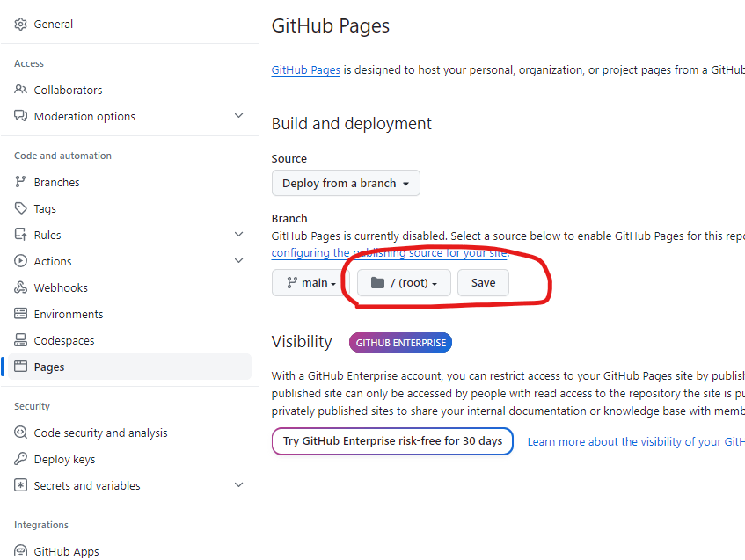Click the Environments server icon
745x560 pixels.
(x=20, y=314)
